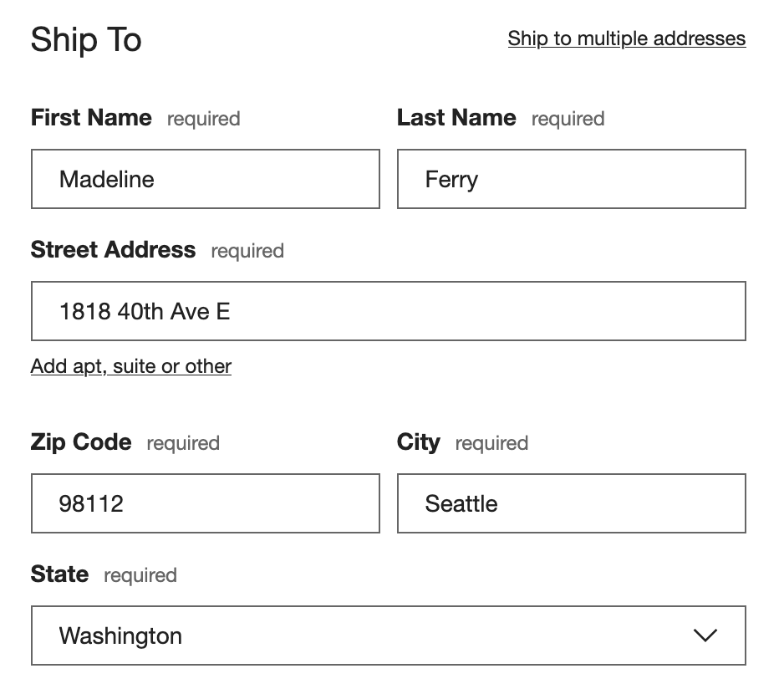This screenshot has width=784, height=689.
Task: Click the required hint beside Zip Code
Action: [183, 443]
